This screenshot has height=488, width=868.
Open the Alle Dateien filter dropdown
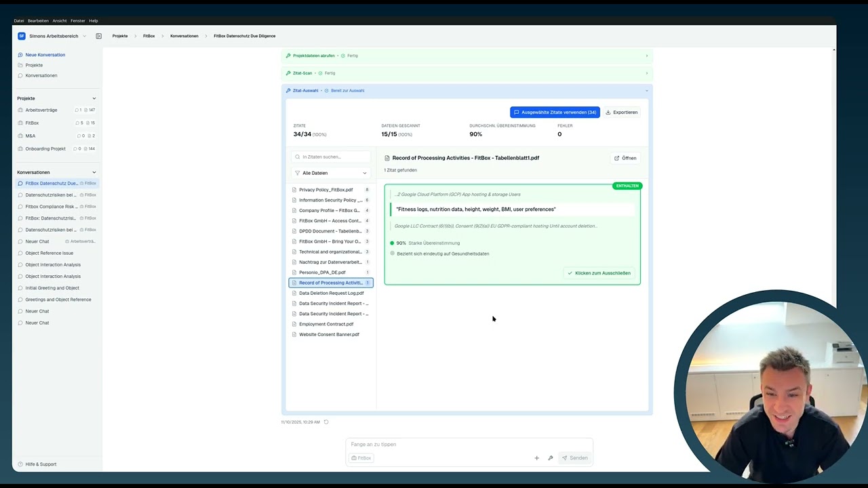(331, 173)
